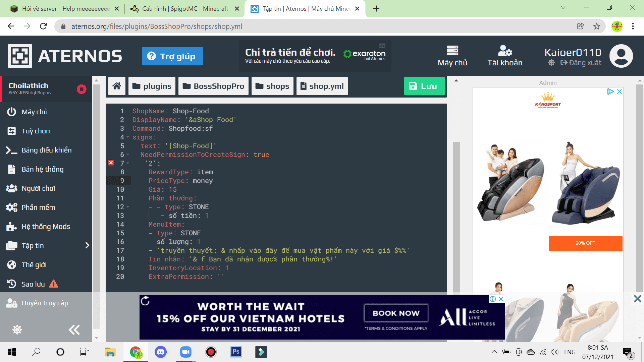Click the home folder icon in breadcrumb
644x362 pixels.
117,86
